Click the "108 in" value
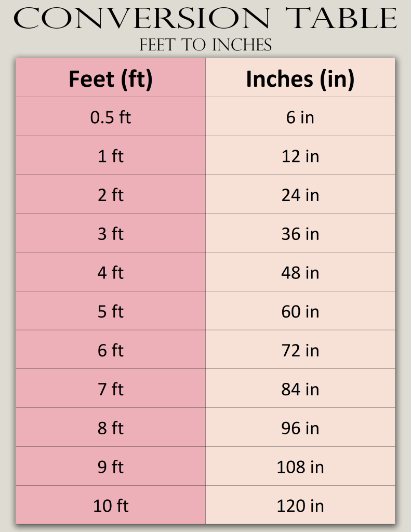 pos(300,467)
